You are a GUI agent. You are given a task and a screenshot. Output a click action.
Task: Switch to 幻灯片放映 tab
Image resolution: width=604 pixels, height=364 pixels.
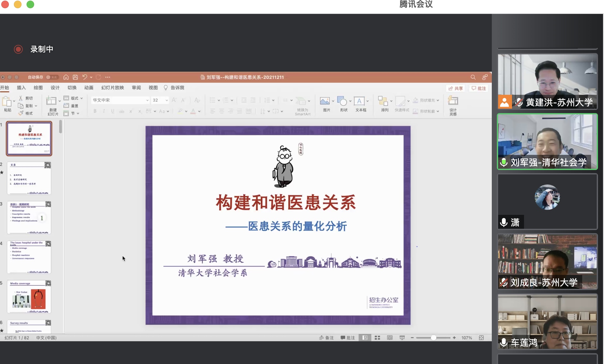(113, 88)
